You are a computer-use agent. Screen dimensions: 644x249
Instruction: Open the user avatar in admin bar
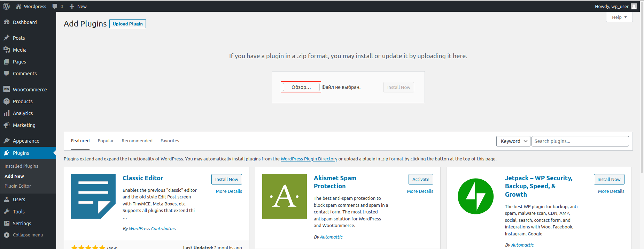634,6
